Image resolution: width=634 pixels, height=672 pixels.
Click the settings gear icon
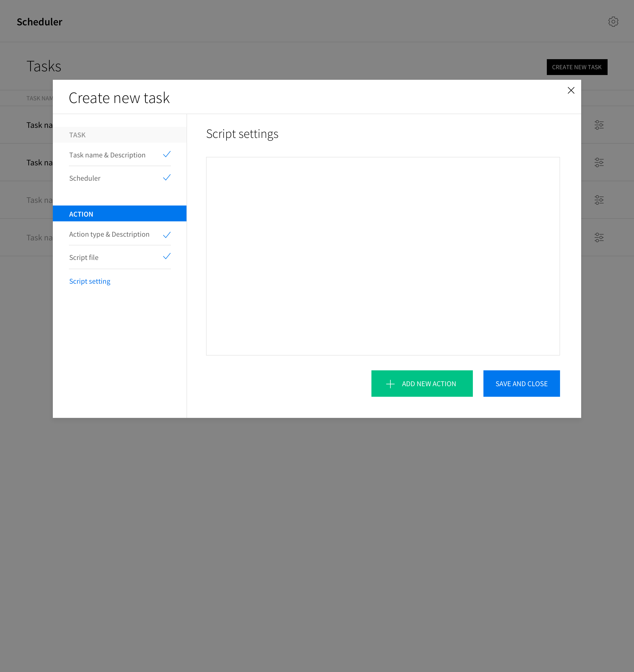click(x=613, y=21)
